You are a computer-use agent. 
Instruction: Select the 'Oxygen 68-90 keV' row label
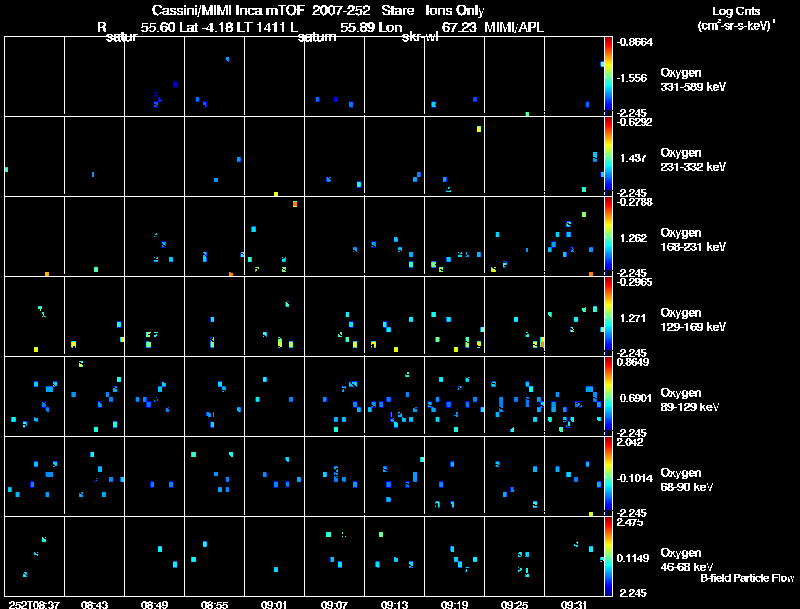(x=687, y=480)
